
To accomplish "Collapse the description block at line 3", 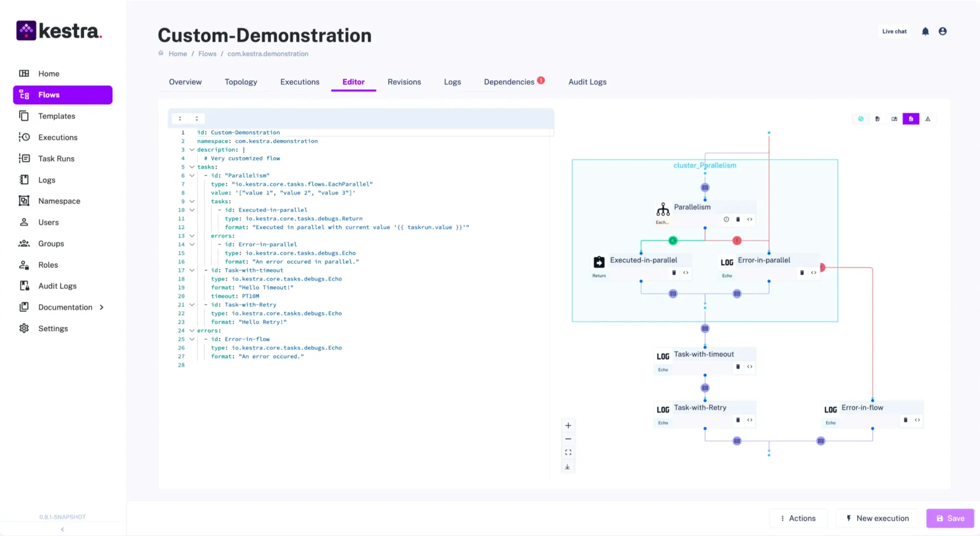I will pyautogui.click(x=192, y=150).
